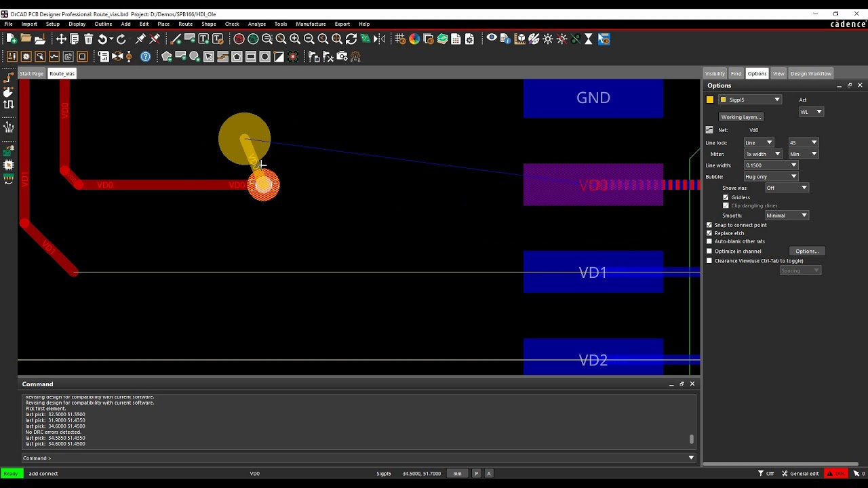Switch to the Start Page tab

tap(31, 73)
